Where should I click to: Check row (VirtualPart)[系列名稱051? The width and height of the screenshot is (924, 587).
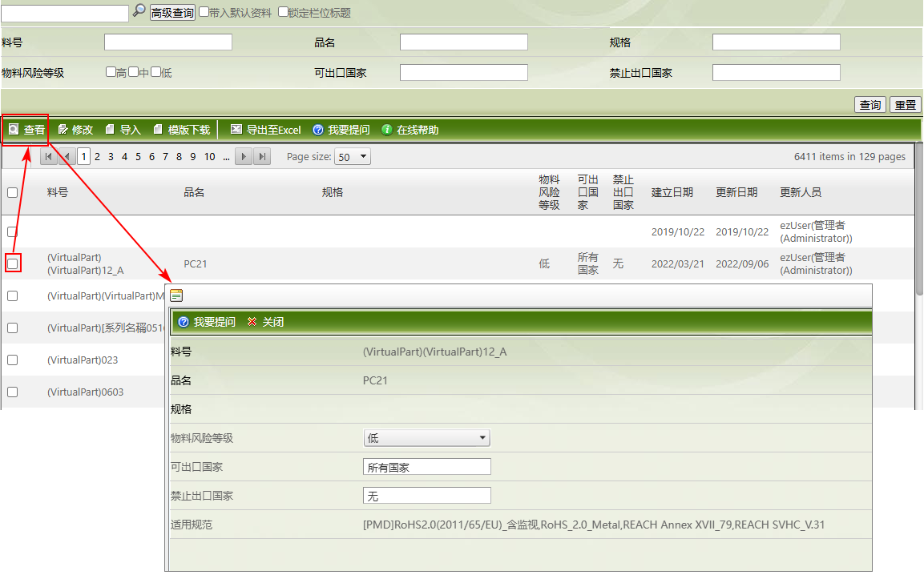[12, 328]
